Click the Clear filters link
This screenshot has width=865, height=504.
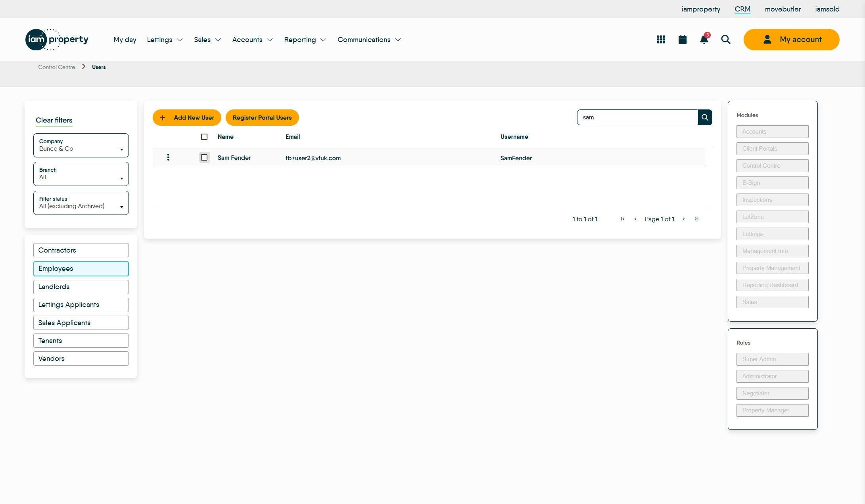click(54, 120)
